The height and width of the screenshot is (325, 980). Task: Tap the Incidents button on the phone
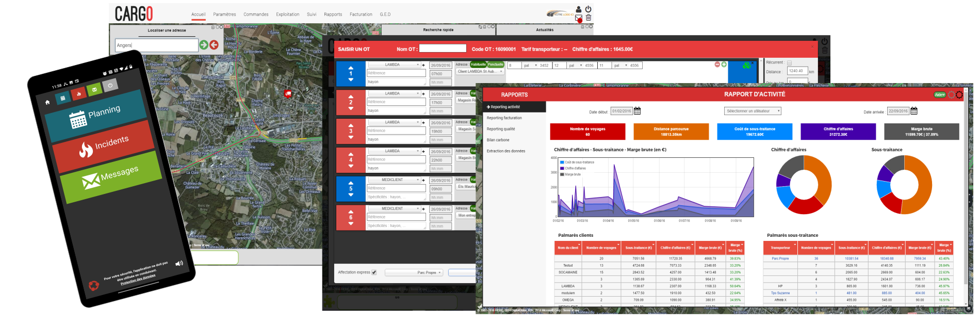point(104,146)
